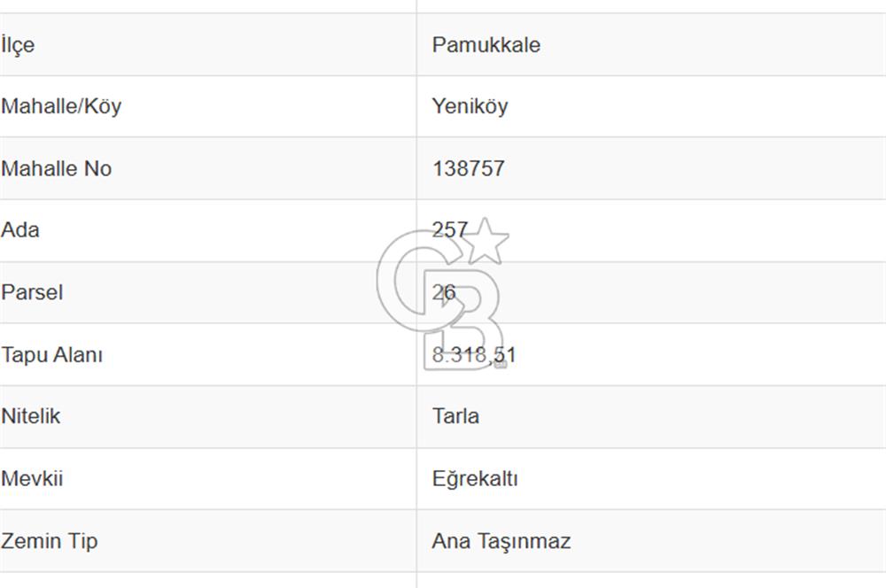This screenshot has height=588, width=886.
Task: Select the Yeniköy value
Action: [x=470, y=106]
